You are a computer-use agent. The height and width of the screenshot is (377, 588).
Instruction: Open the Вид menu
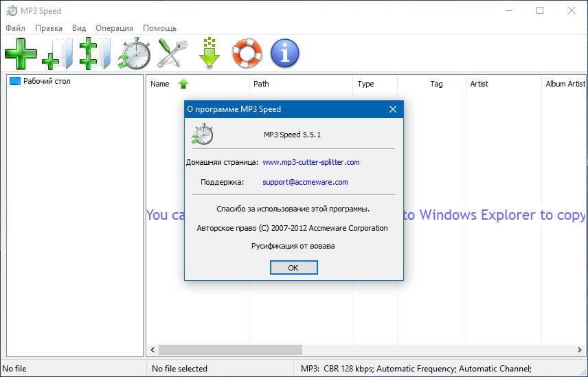[x=79, y=28]
